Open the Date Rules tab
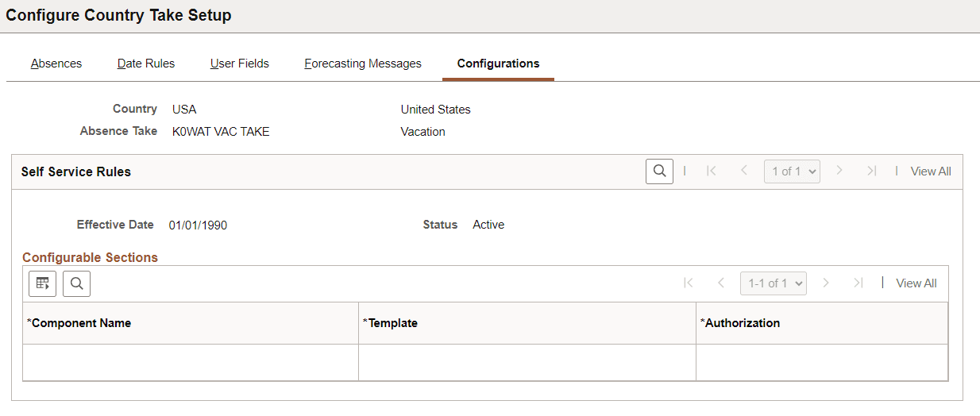980x416 pixels. click(x=146, y=64)
